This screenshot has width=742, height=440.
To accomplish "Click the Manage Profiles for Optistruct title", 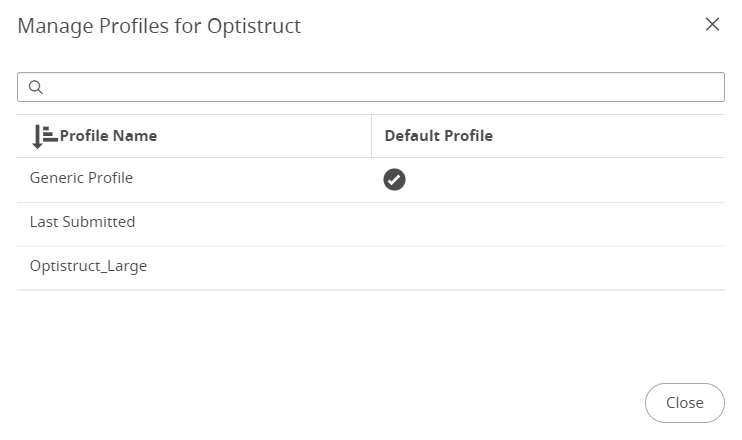I will tap(159, 26).
